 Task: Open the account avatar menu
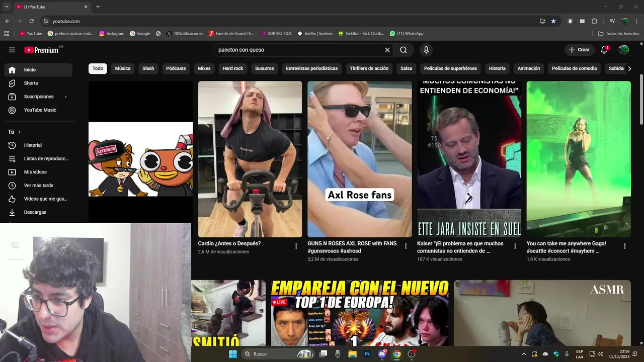pos(623,50)
